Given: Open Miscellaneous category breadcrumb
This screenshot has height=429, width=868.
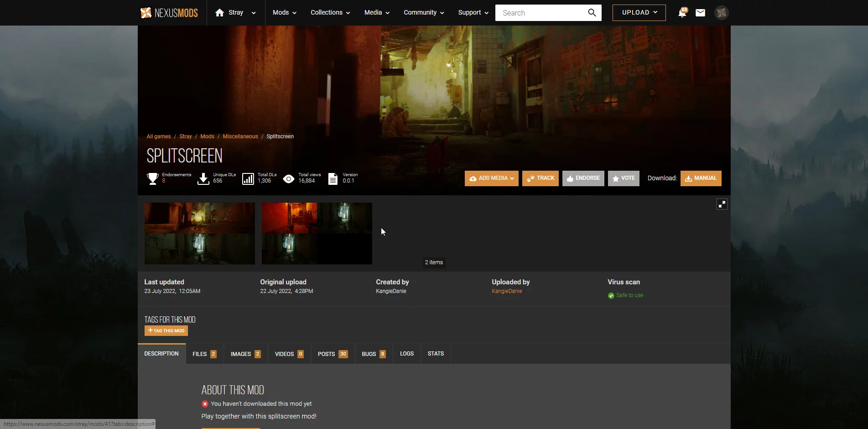Looking at the screenshot, I should (240, 136).
